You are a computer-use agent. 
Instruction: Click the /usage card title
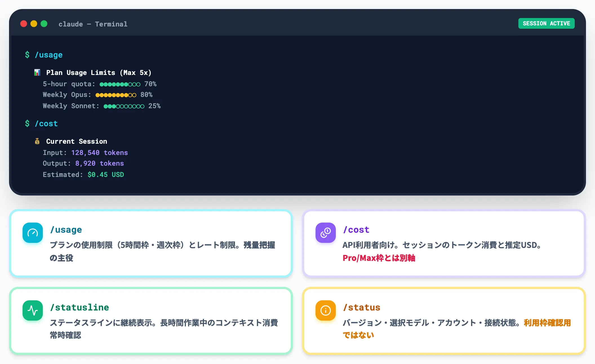click(66, 230)
